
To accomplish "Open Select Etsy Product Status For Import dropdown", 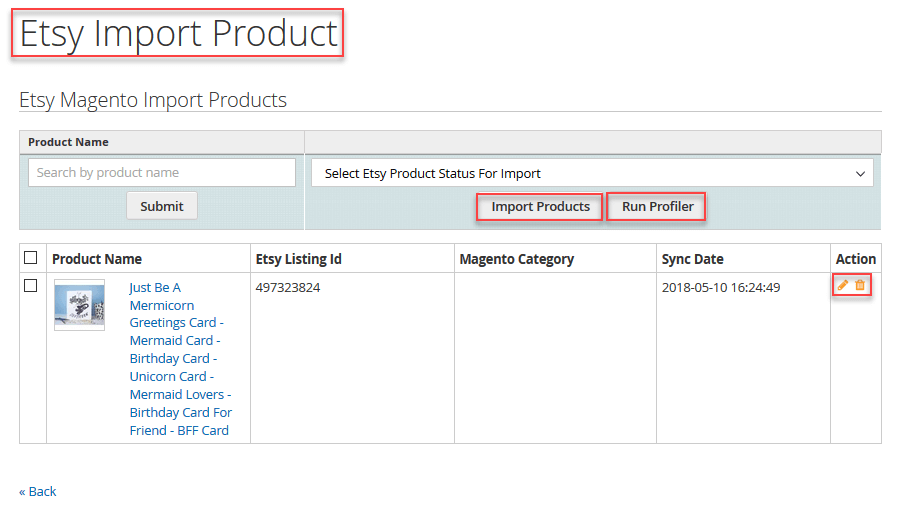I will (592, 173).
